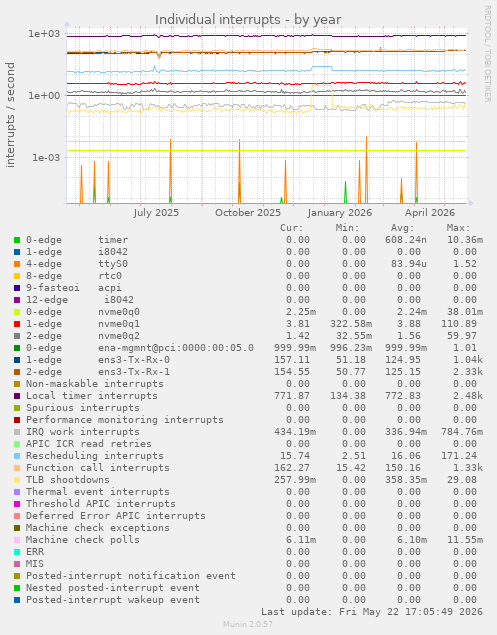
Task: Click the Function call interrupts label
Action: click(x=98, y=468)
